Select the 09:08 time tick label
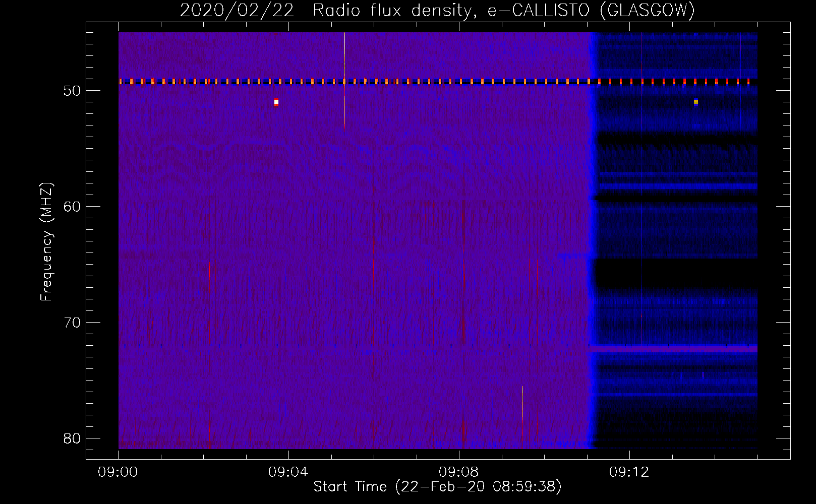This screenshot has height=504, width=816. [459, 473]
